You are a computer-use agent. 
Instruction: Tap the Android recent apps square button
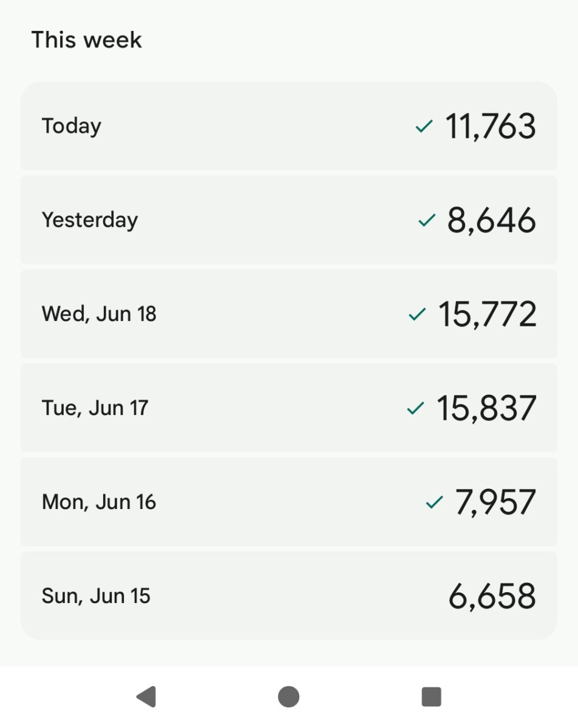tap(431, 696)
